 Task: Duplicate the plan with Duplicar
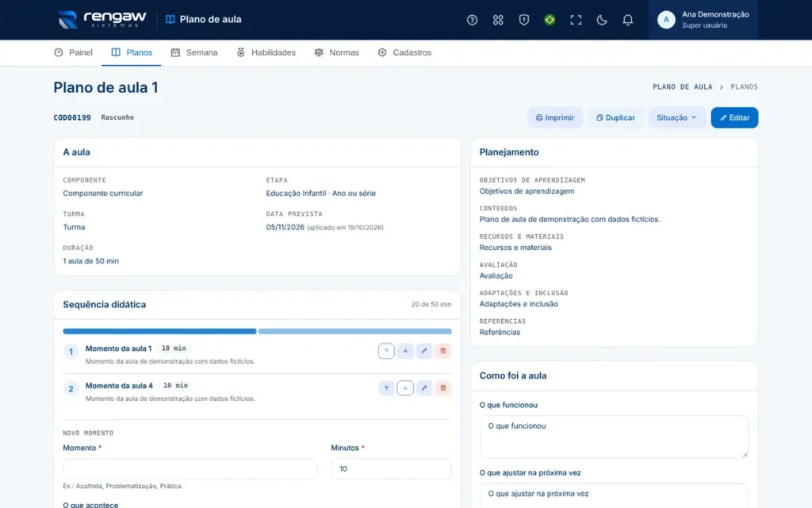615,117
